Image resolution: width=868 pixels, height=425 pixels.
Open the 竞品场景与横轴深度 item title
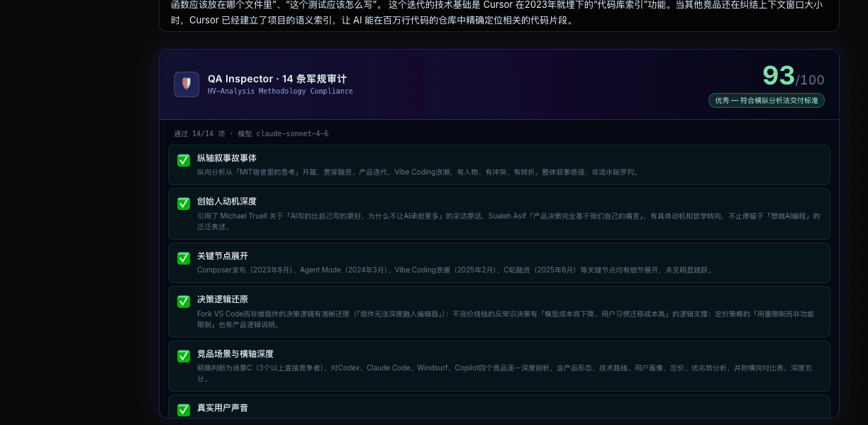pyautogui.click(x=235, y=353)
